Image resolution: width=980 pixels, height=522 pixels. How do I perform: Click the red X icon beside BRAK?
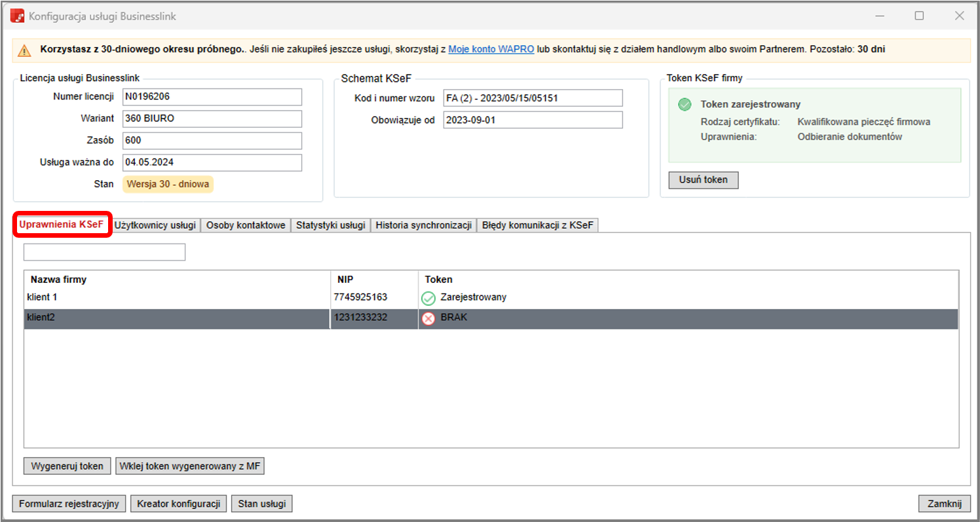[428, 319]
